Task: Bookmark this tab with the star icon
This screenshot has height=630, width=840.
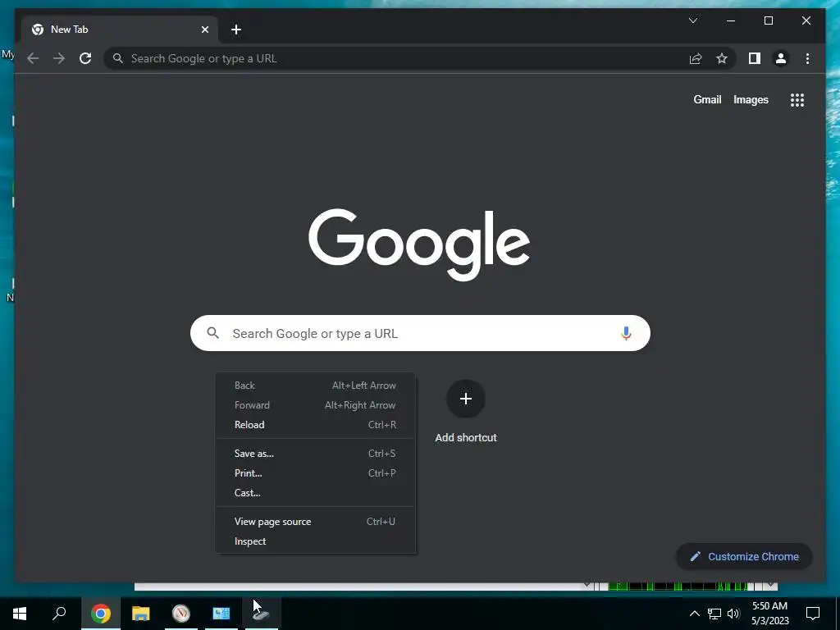Action: [722, 58]
